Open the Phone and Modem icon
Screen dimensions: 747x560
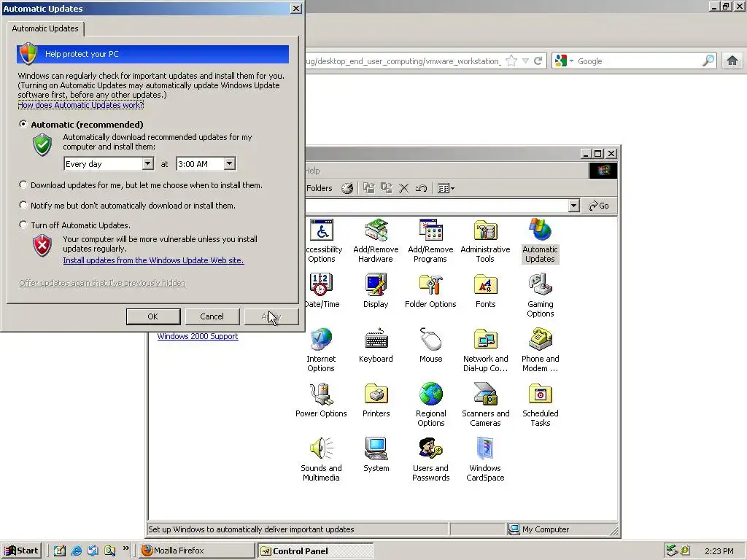tap(541, 350)
